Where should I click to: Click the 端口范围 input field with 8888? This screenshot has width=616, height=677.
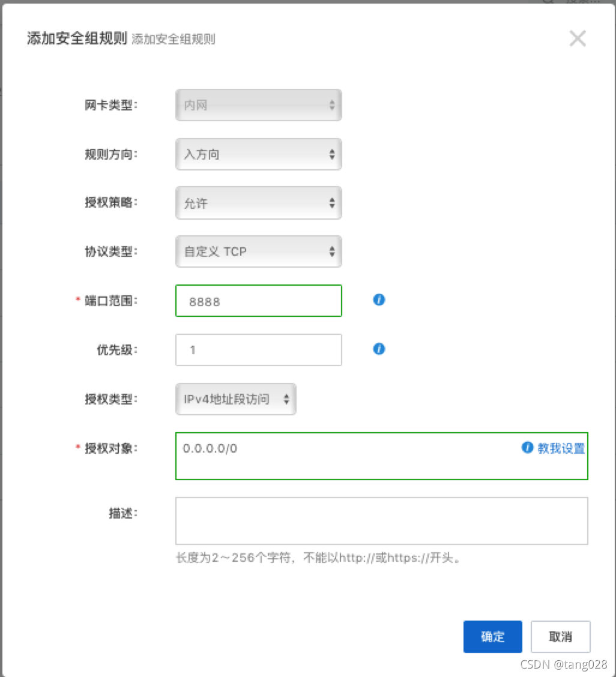coord(258,301)
